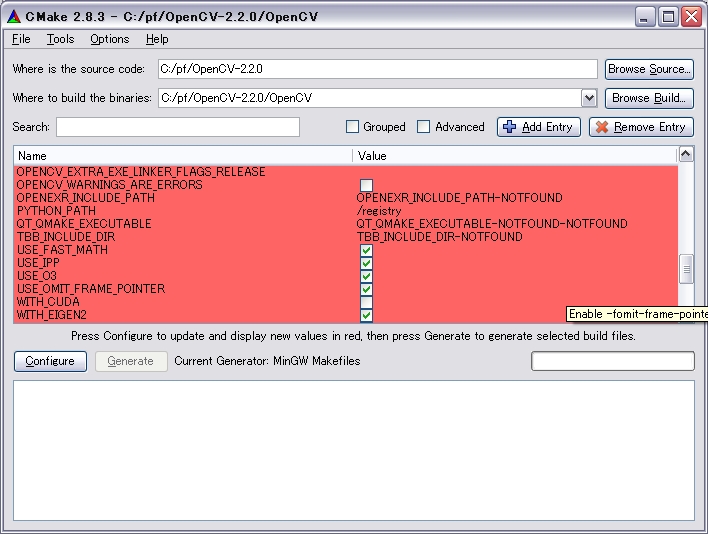
Task: Select the USE_IPP entry name
Action: [x=38, y=263]
